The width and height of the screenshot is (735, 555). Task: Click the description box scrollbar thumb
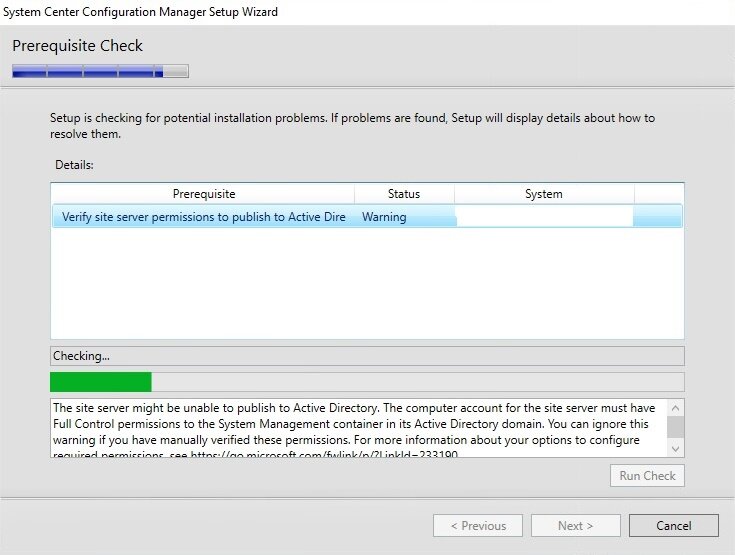coord(675,428)
